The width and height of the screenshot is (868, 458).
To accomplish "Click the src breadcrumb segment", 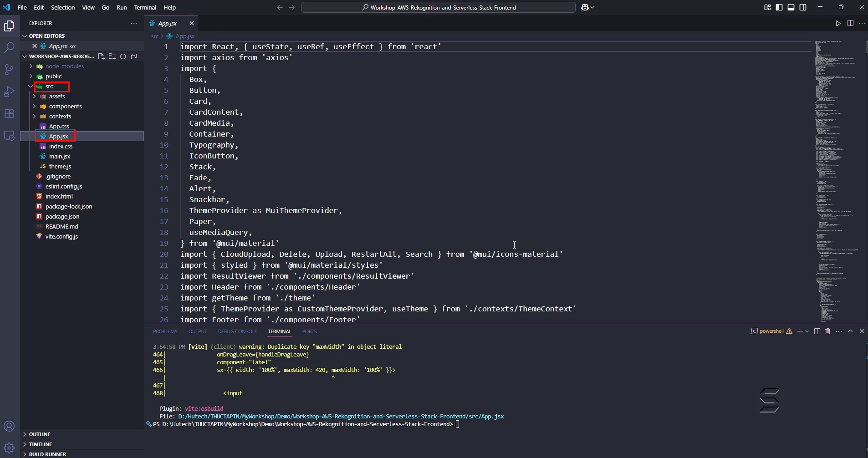I will coord(155,36).
